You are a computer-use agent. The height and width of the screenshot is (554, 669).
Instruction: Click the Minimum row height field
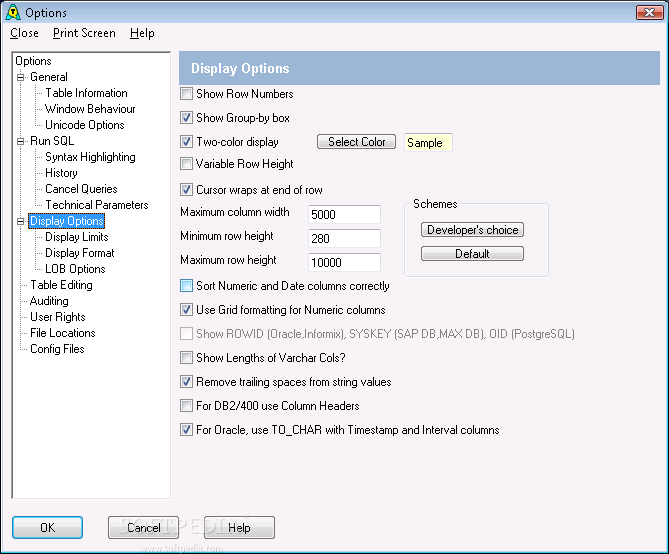click(x=344, y=238)
